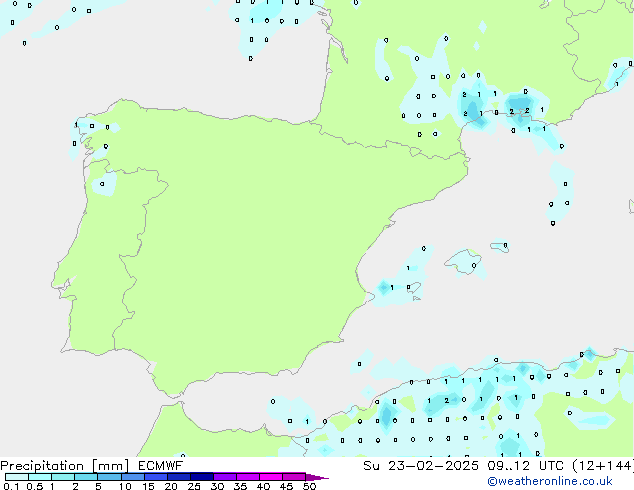Click the '40' legend scale label
This screenshot has height=490, width=634.
click(263, 486)
